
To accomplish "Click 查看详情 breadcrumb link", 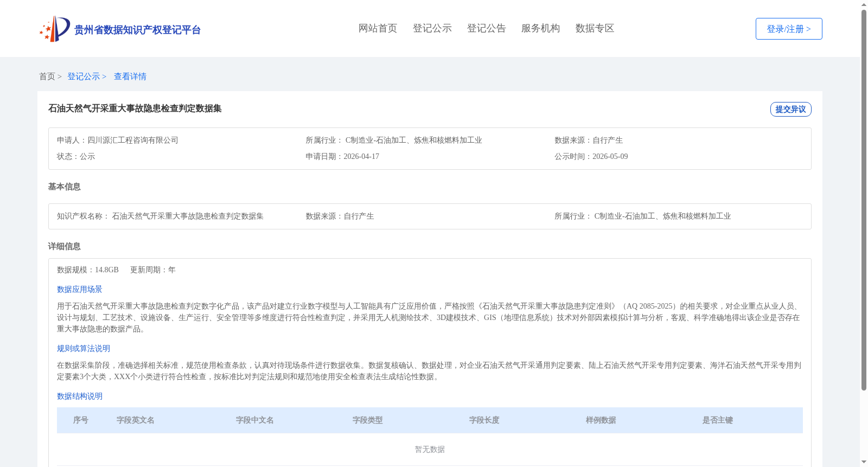I will click(x=130, y=76).
